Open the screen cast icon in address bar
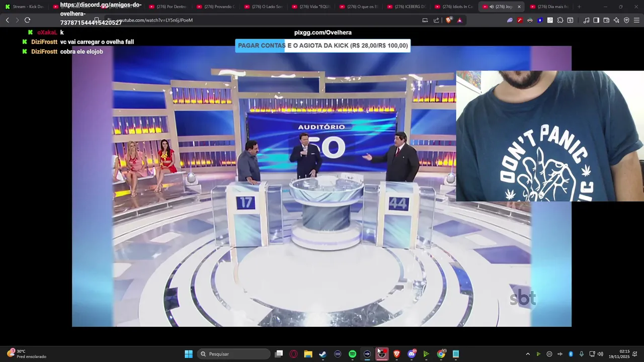Screen dimensions: 644x362 (x=425, y=20)
